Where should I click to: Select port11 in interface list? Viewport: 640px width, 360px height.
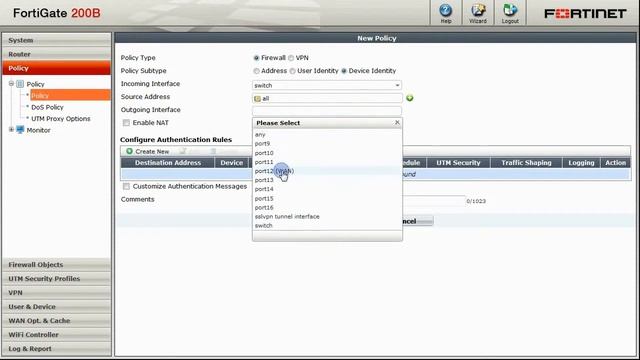pyautogui.click(x=264, y=162)
